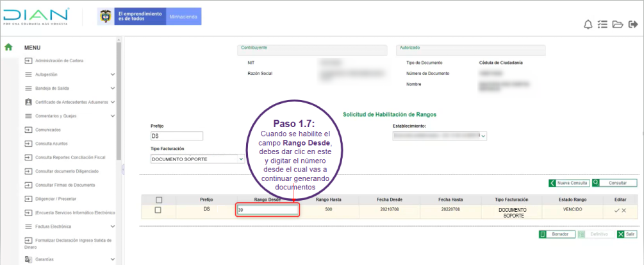This screenshot has height=265, width=644.
Task: Click the Consultar button
Action: (614, 183)
